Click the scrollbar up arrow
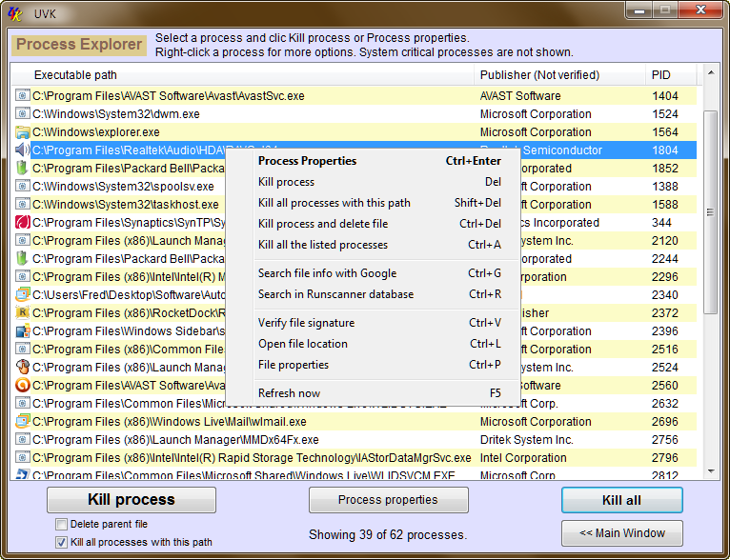730x560 pixels. click(x=711, y=72)
